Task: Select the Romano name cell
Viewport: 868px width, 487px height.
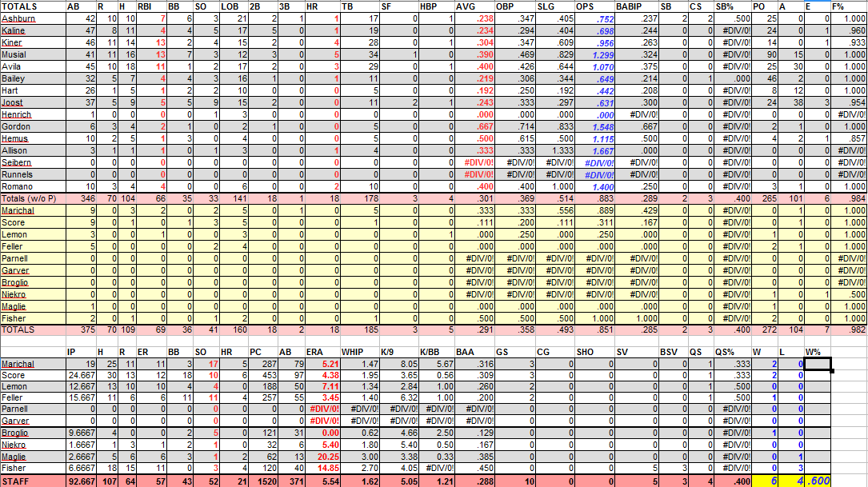Action: click(33, 186)
